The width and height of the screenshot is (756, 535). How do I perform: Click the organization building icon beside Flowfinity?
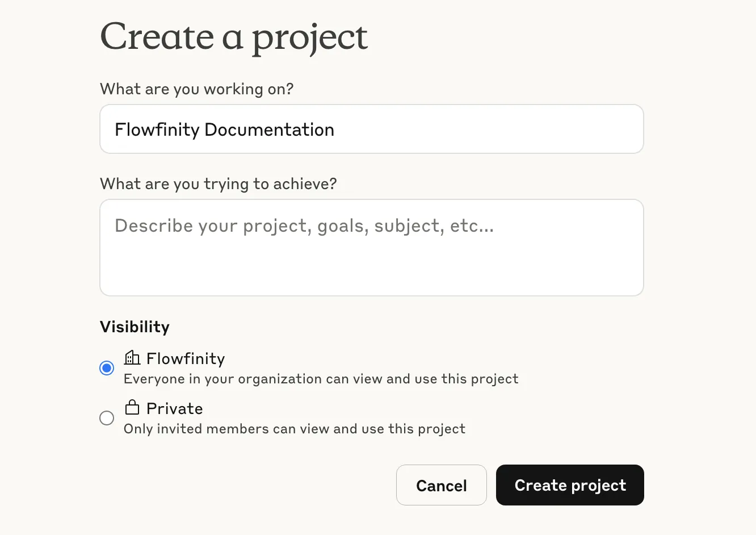132,357
